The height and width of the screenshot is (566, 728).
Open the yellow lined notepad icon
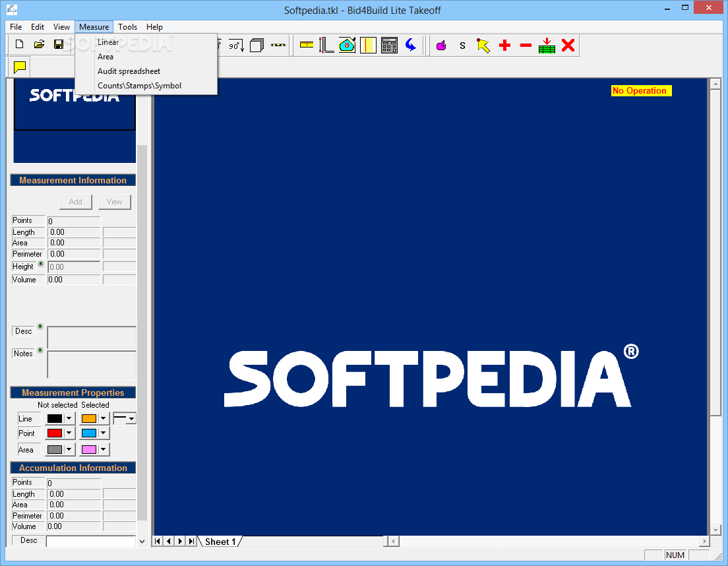[368, 45]
